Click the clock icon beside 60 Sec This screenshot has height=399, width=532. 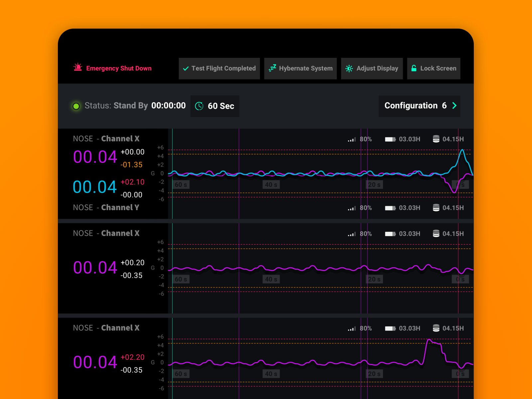199,106
